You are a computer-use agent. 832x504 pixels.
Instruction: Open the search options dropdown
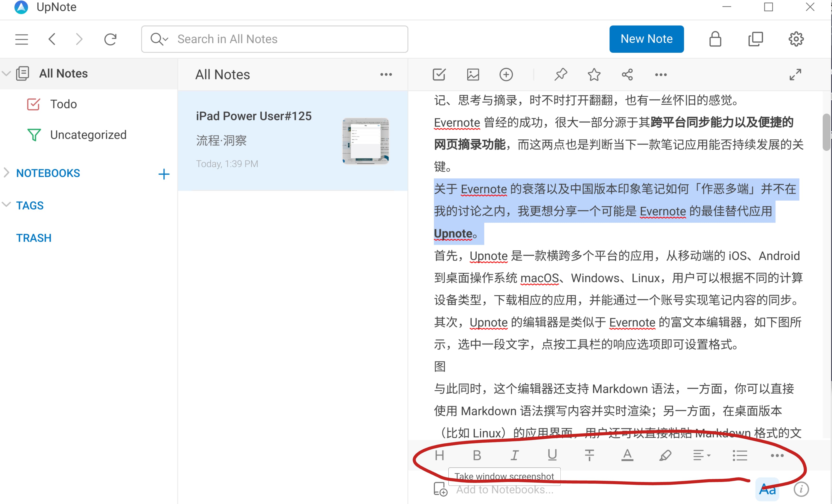[x=159, y=39]
